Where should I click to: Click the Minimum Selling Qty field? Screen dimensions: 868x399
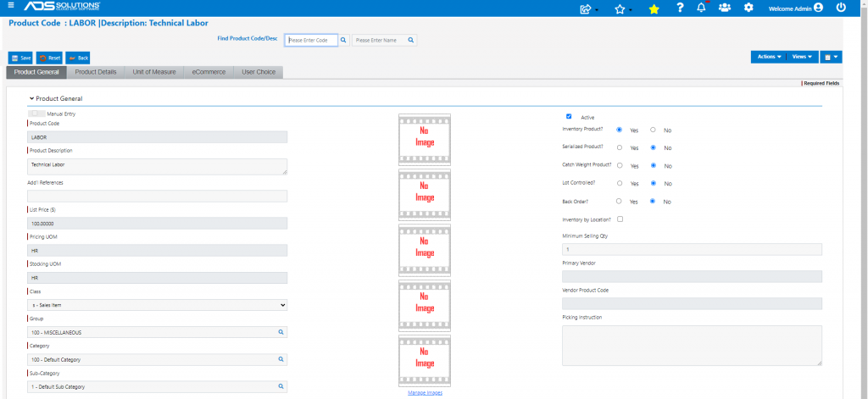point(692,250)
